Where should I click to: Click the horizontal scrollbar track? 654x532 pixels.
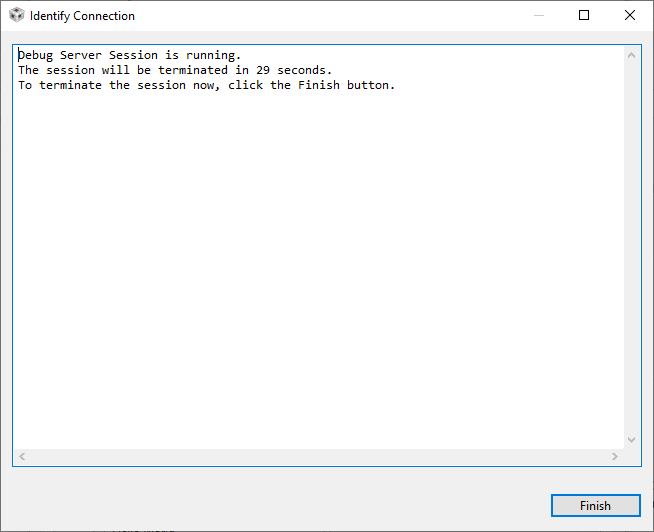[318, 456]
